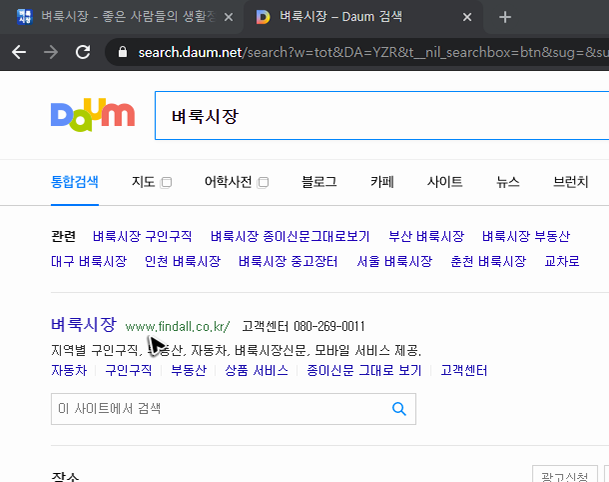
Task: Open the 구인구직 sitelink
Action: click(x=129, y=370)
